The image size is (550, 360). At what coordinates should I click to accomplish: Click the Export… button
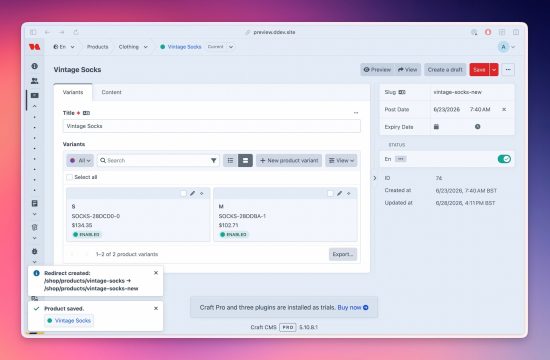343,254
